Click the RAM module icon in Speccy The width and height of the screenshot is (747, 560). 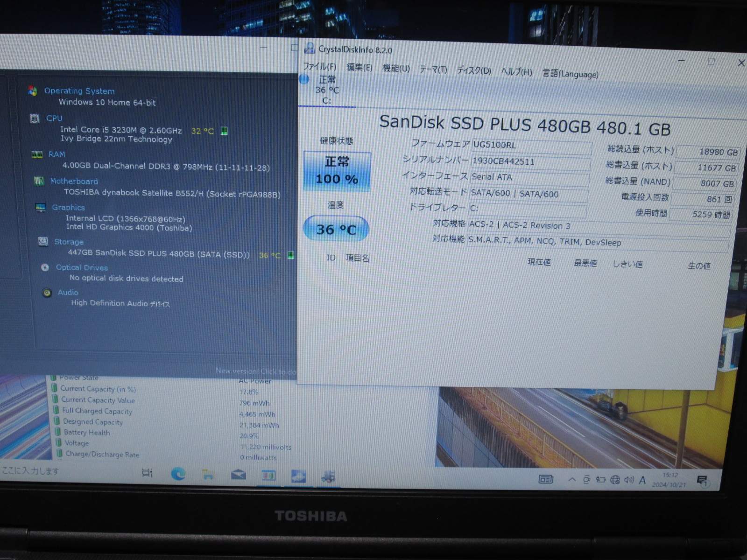[37, 154]
